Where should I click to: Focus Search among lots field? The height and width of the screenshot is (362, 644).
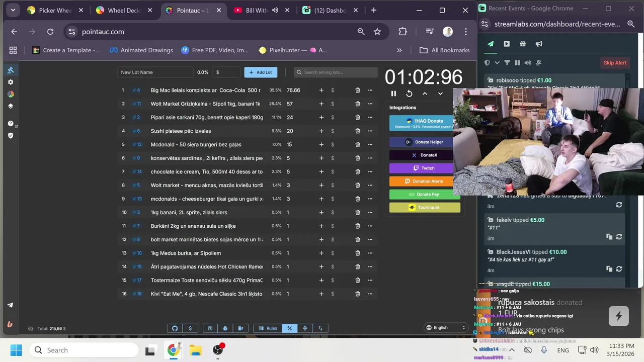[x=336, y=72]
